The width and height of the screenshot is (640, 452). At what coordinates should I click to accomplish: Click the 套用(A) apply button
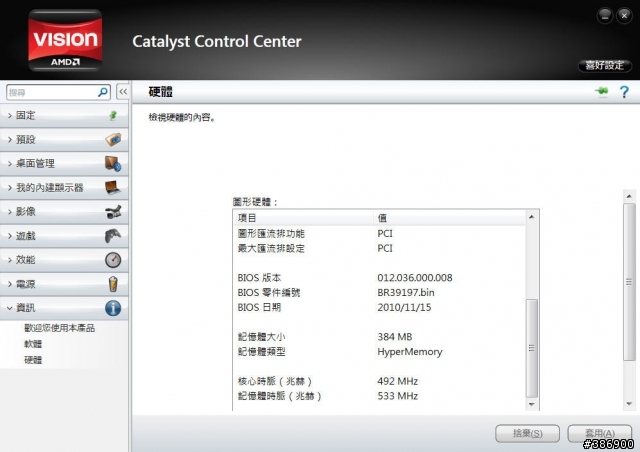point(600,433)
